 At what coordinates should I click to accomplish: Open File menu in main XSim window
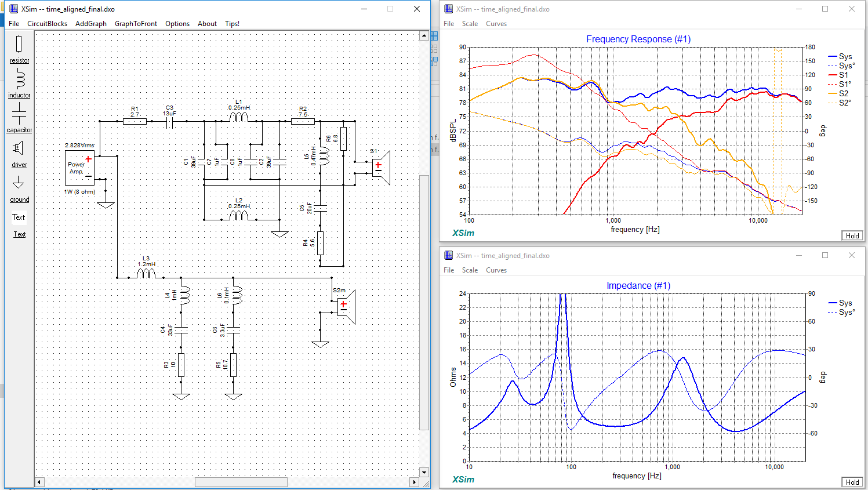(14, 24)
